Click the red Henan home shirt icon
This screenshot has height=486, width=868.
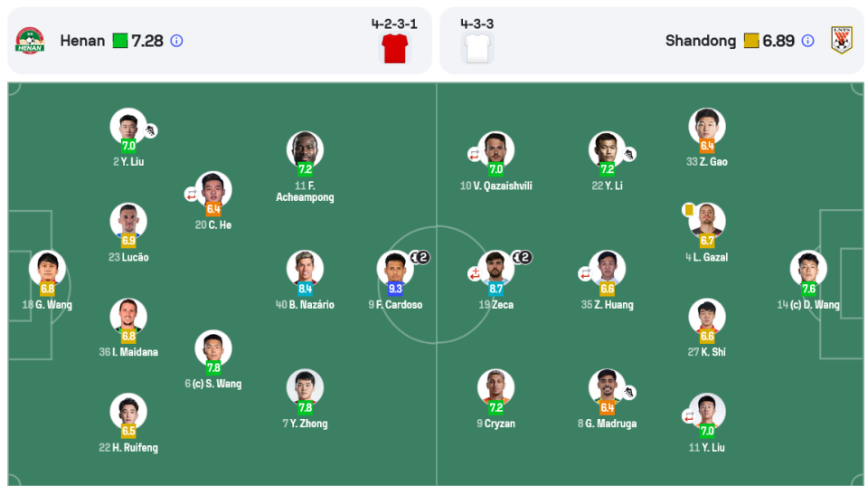395,48
